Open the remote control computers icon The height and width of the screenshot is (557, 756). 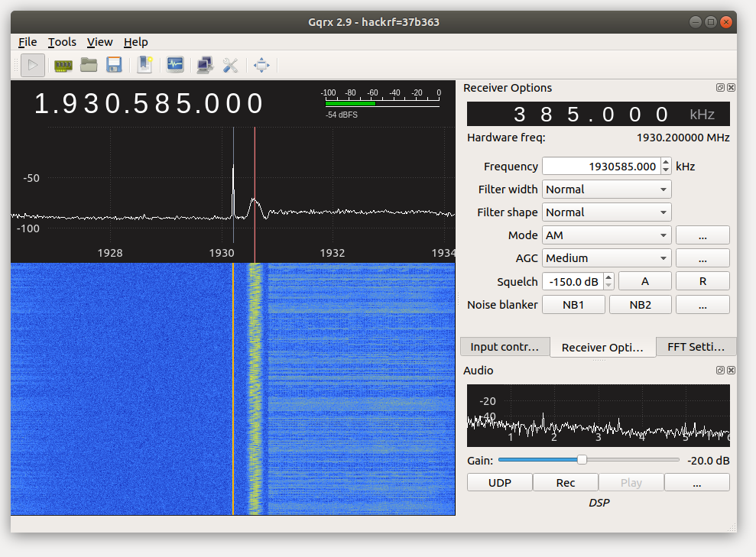[205, 66]
